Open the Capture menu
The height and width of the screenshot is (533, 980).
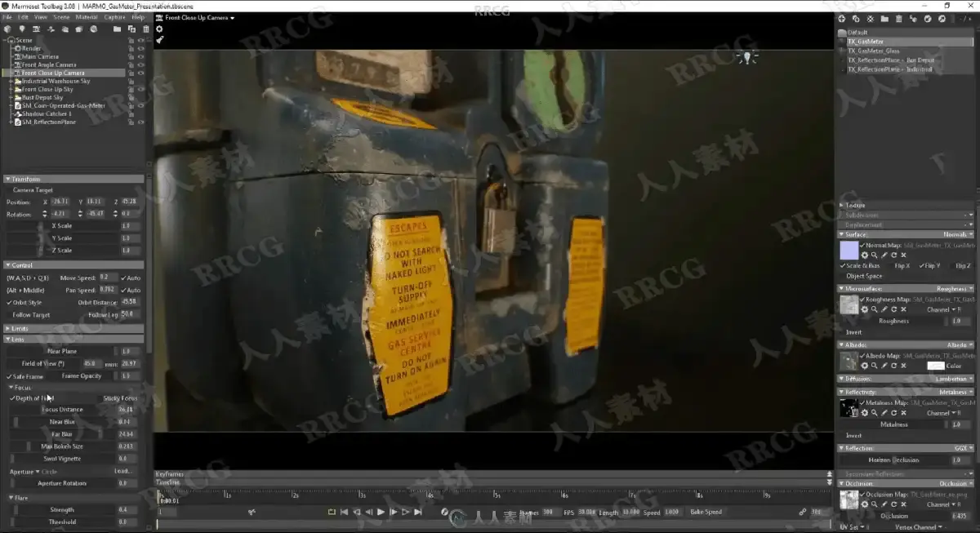point(115,17)
